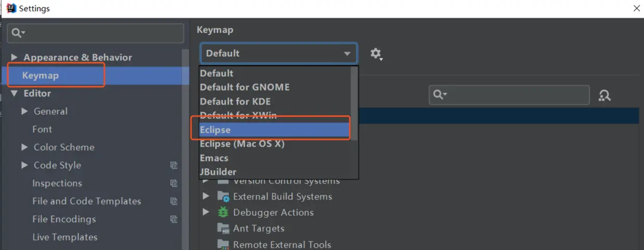This screenshot has width=644, height=250.
Task: Choose the Emacs keymap option
Action: point(275,158)
